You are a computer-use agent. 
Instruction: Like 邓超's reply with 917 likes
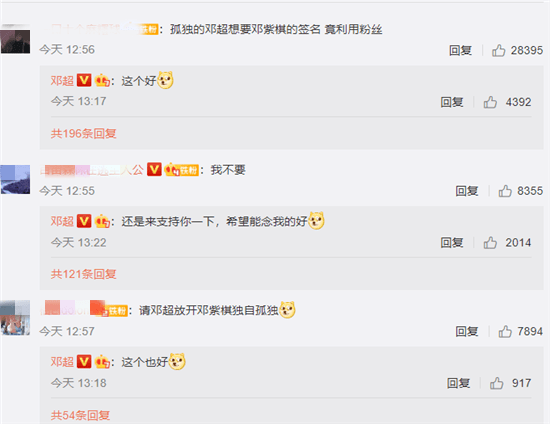(x=496, y=383)
